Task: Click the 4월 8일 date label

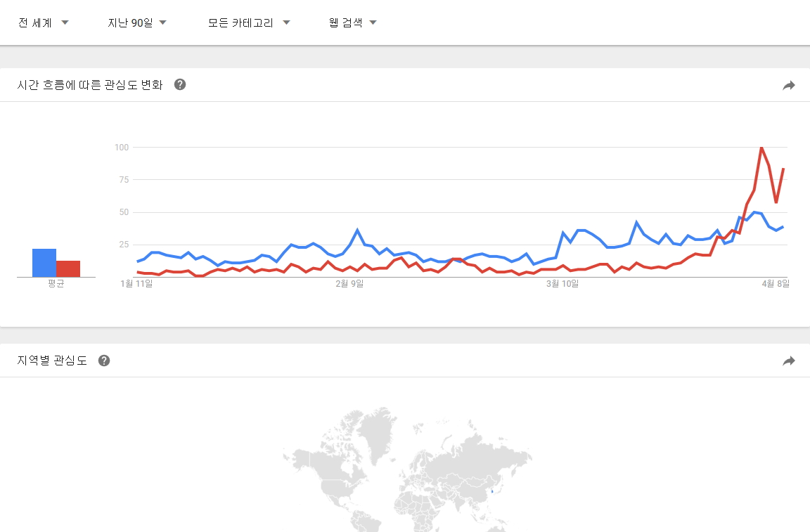Action: click(x=776, y=283)
